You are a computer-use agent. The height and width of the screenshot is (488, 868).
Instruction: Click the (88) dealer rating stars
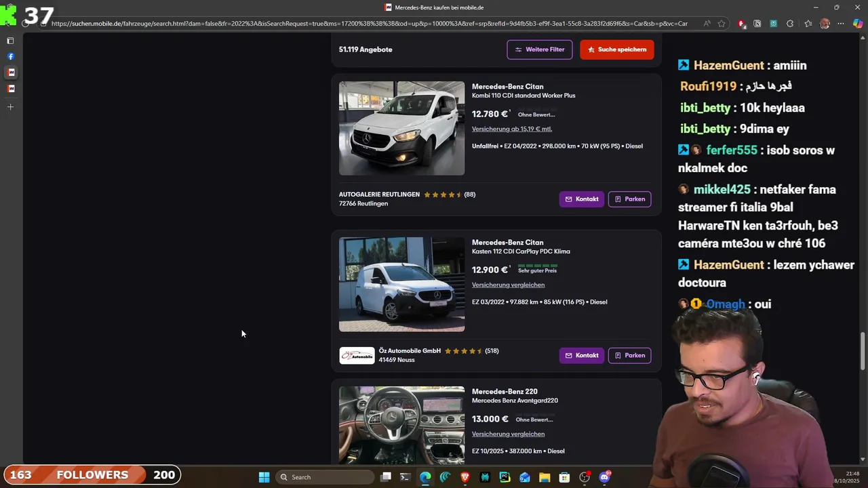[x=450, y=195]
